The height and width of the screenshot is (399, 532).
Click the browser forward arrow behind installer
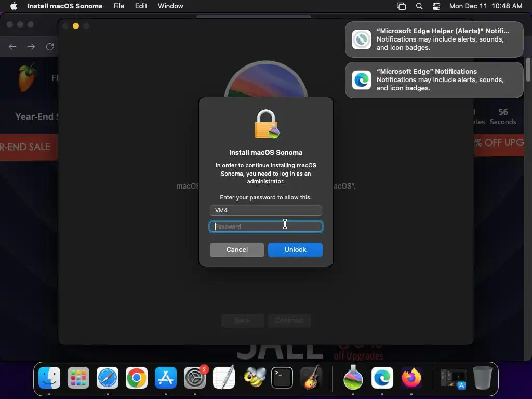click(x=31, y=46)
